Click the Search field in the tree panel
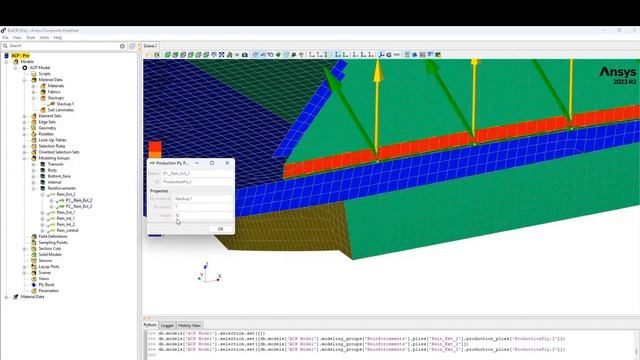The height and width of the screenshot is (360, 640). coord(63,46)
